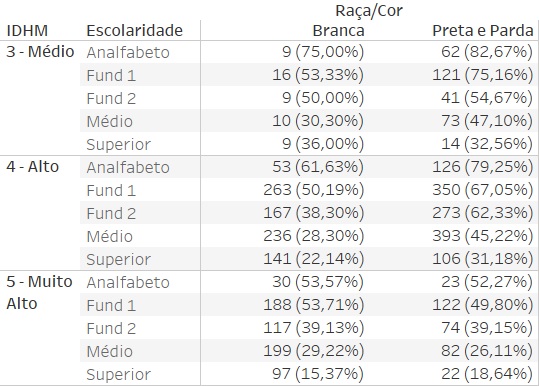The width and height of the screenshot is (539, 386).
Task: Select cell 263 (50,19%)
Action: point(314,190)
